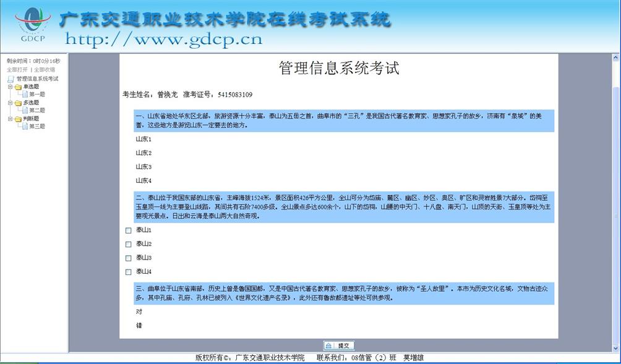This screenshot has height=364, width=621.
Task: Click the 广东交通职业技术学院在线考试系统 banner title
Action: tap(225, 20)
